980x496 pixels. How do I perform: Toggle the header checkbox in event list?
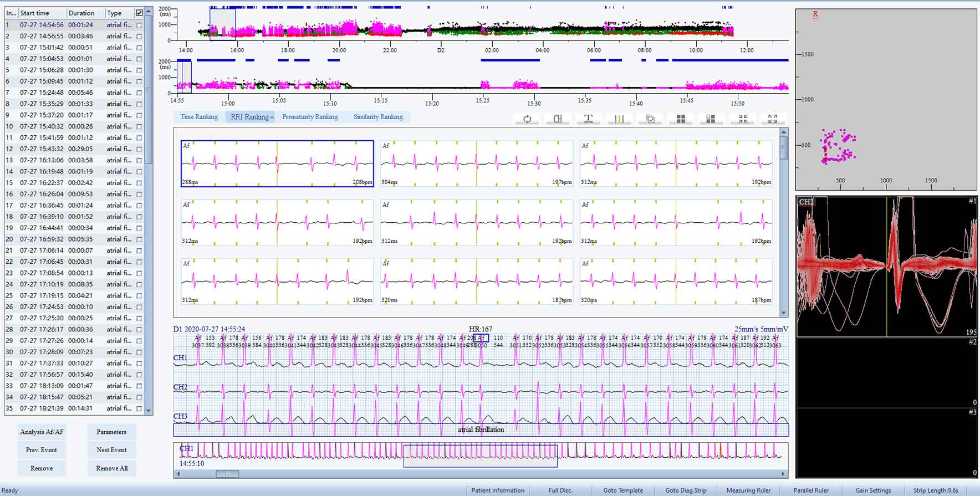tap(139, 13)
